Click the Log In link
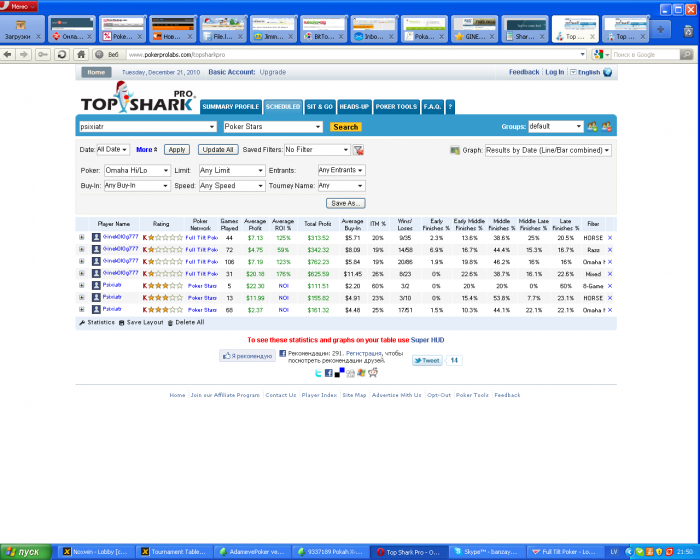The width and height of the screenshot is (700, 560). [554, 72]
